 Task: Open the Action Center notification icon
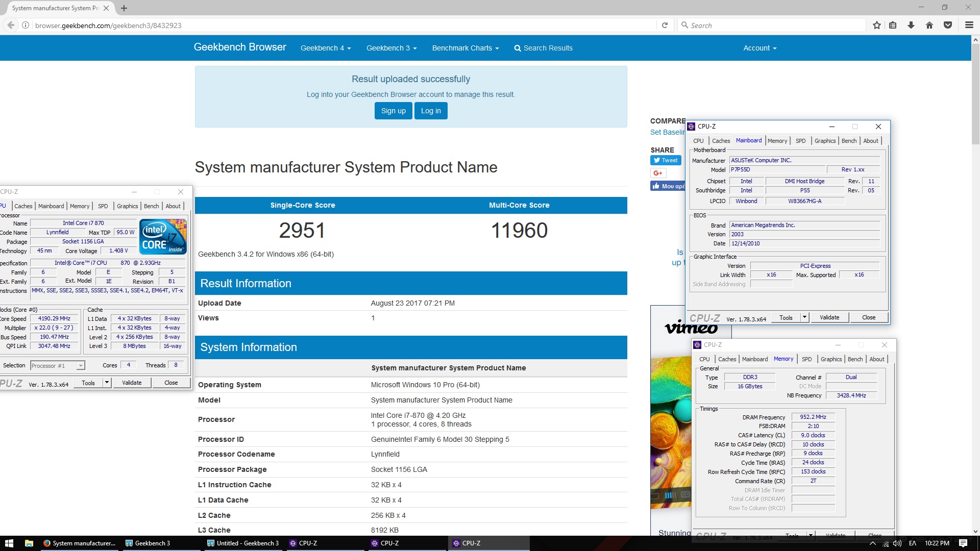click(x=963, y=543)
